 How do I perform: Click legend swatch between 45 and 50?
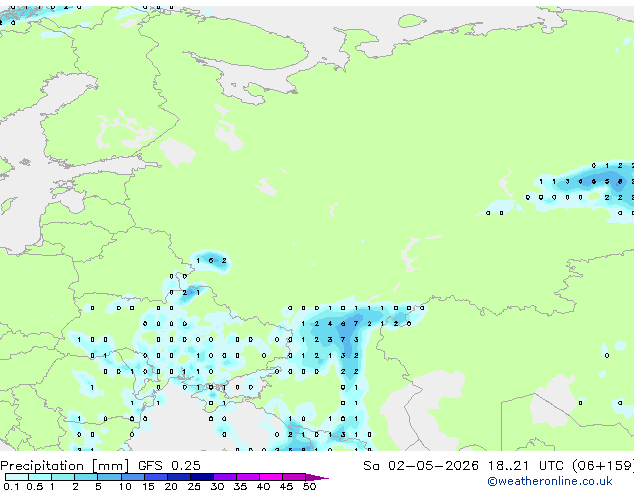pyautogui.click(x=293, y=477)
